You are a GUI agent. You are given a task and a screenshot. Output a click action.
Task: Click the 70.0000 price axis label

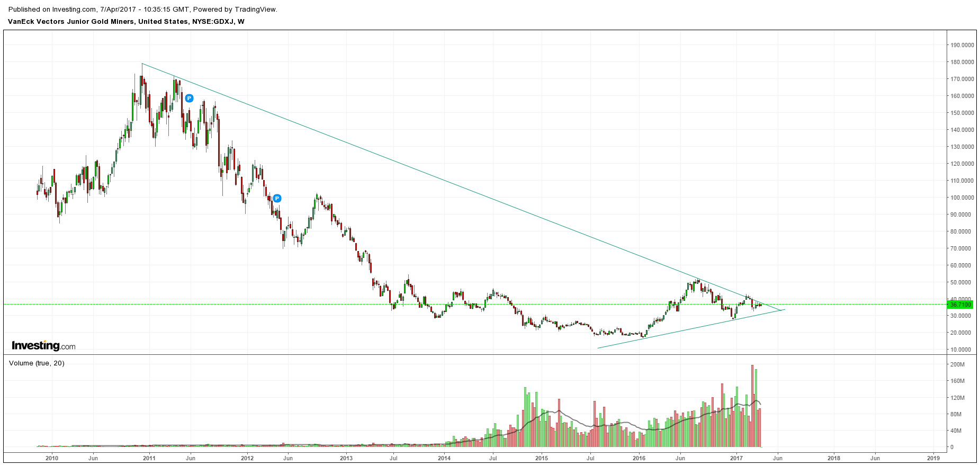pyautogui.click(x=961, y=248)
